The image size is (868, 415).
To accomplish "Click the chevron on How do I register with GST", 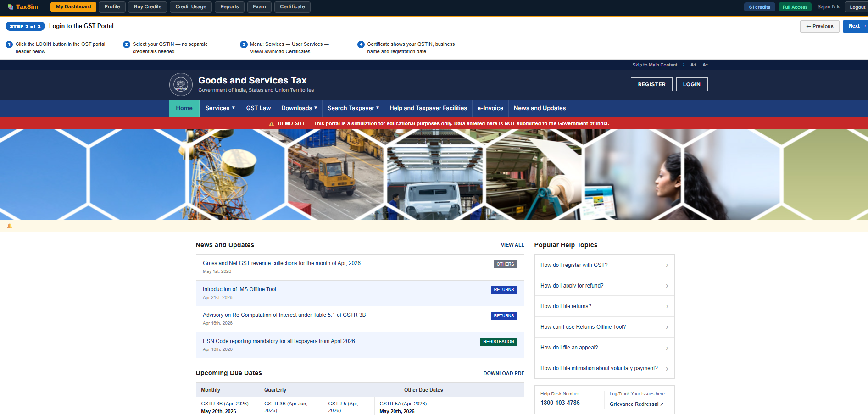I will point(667,265).
